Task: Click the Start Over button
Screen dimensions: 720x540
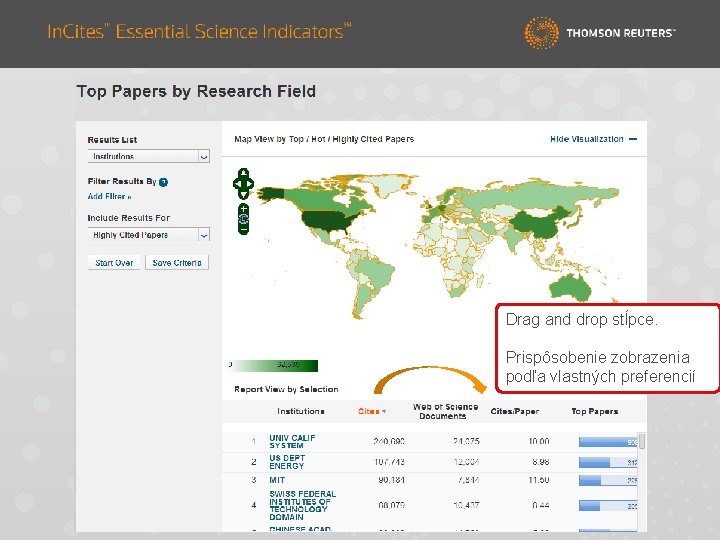Action: [114, 263]
